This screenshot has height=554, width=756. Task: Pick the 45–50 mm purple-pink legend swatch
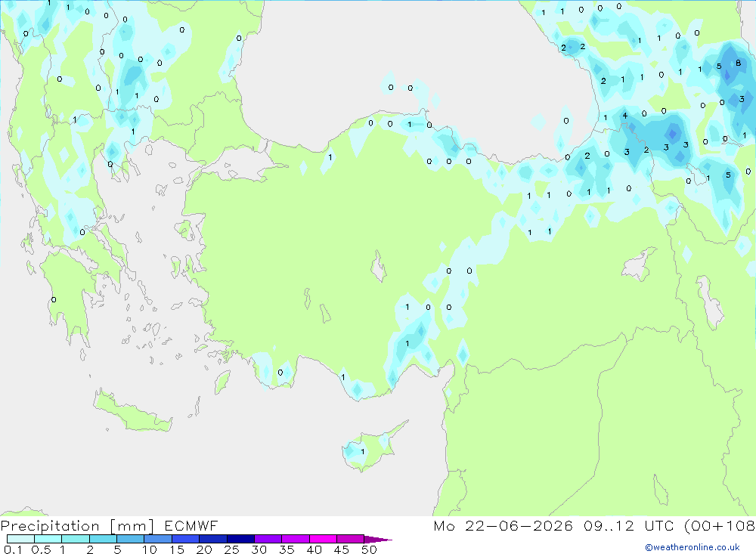(x=350, y=539)
